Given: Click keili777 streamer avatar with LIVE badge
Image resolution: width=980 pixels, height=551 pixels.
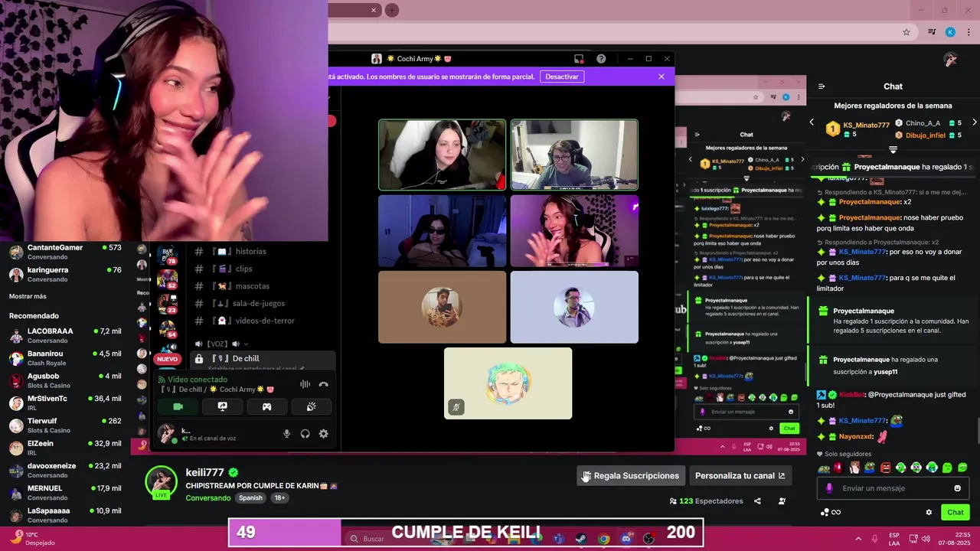Looking at the screenshot, I should 162,482.
